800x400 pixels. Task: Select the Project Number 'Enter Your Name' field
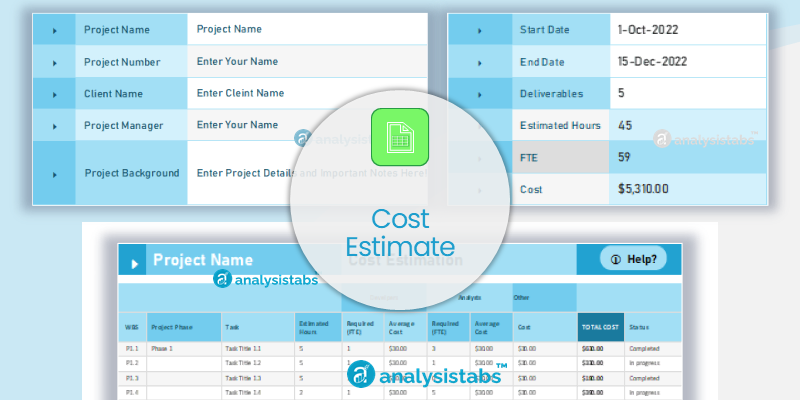point(307,61)
